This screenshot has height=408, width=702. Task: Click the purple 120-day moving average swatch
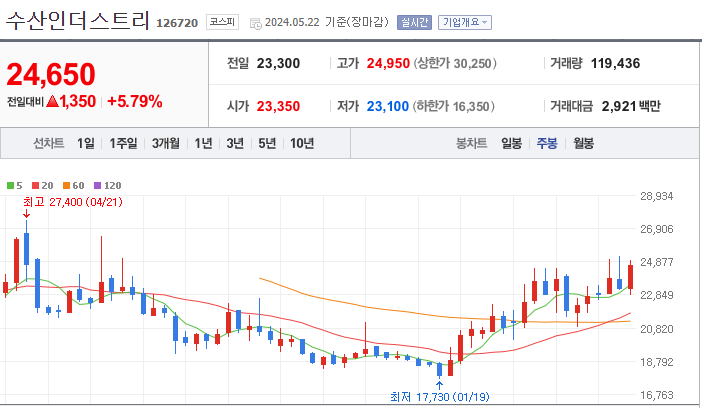pyautogui.click(x=98, y=185)
